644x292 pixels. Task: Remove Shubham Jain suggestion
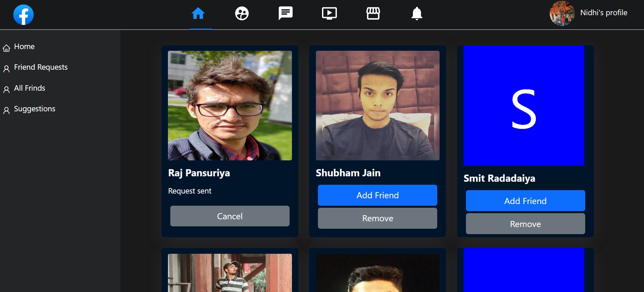[x=377, y=218]
